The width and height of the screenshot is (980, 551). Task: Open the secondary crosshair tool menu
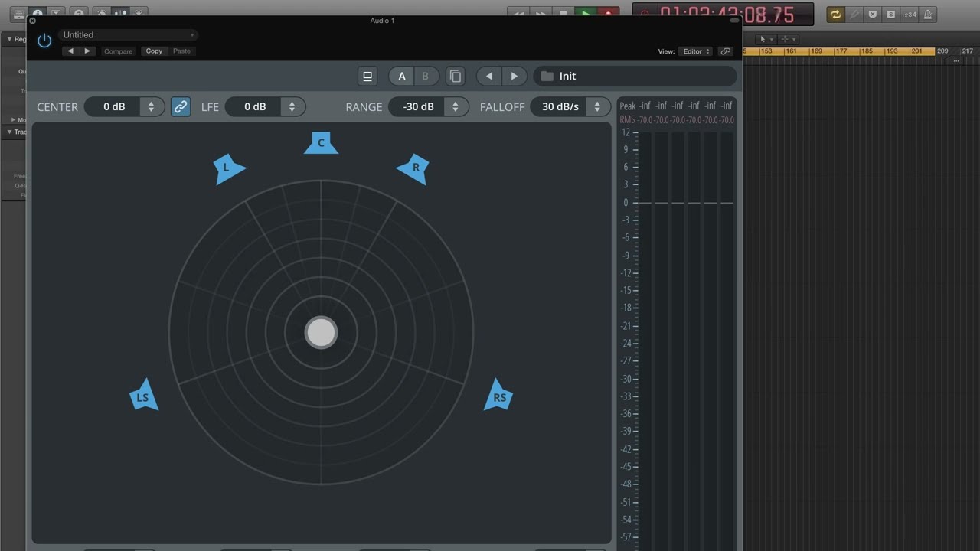tap(788, 39)
